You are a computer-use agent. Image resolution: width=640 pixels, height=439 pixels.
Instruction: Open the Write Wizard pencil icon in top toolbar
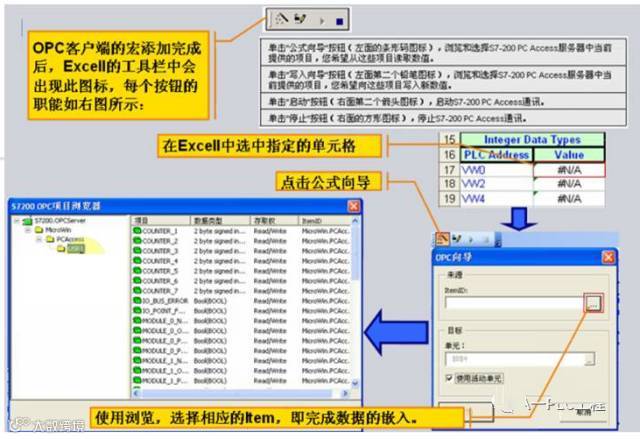click(300, 19)
